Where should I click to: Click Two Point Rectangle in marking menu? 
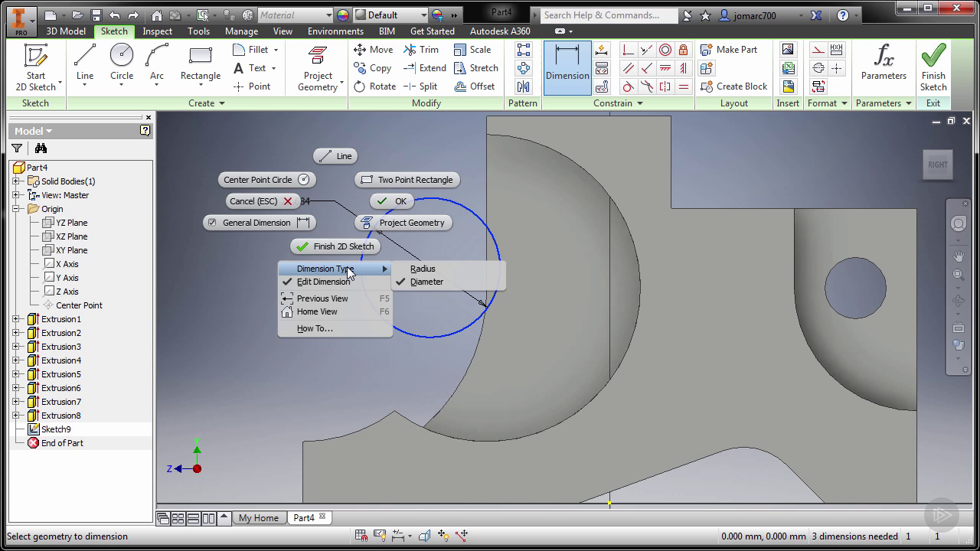(x=407, y=180)
